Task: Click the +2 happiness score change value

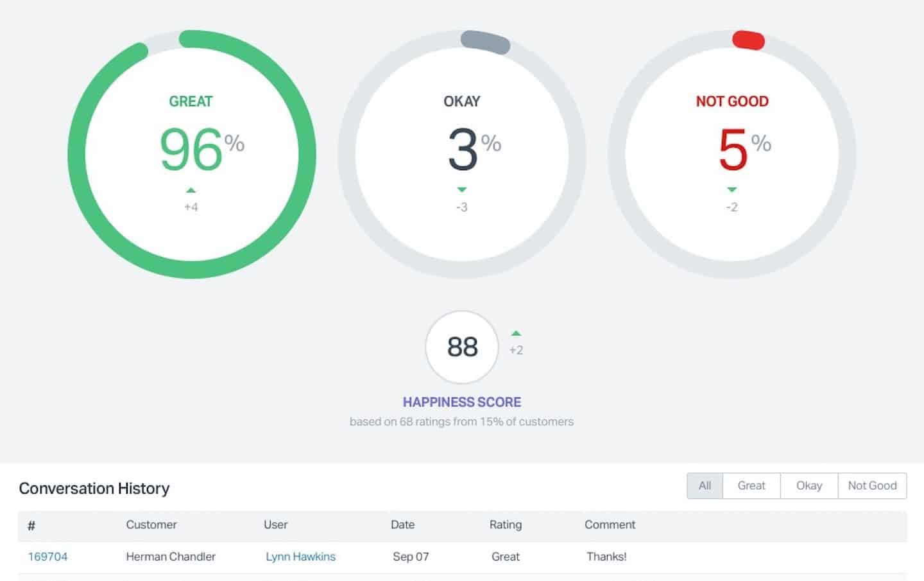Action: [516, 350]
